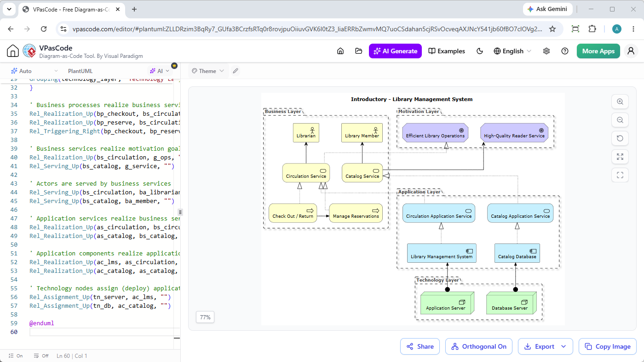Click the crown premium badge icon
This screenshot has height=362, width=644.
point(174,65)
